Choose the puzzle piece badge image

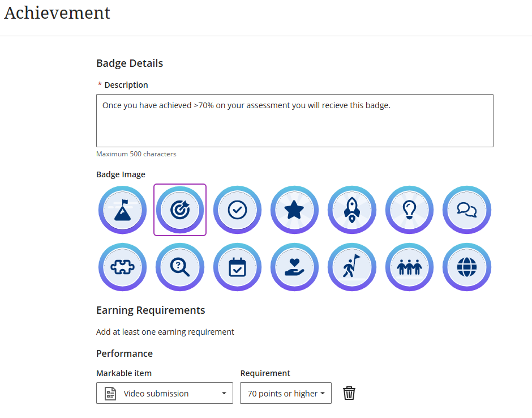(122, 267)
